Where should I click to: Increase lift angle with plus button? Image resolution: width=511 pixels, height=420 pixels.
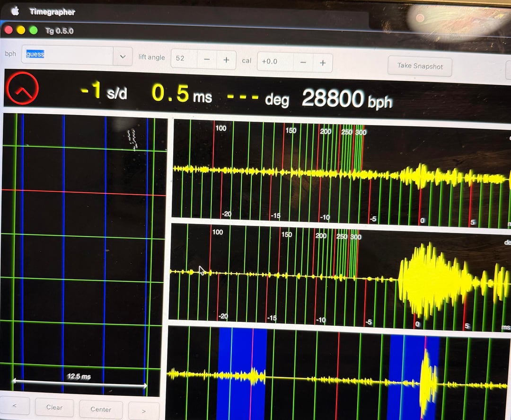[226, 60]
